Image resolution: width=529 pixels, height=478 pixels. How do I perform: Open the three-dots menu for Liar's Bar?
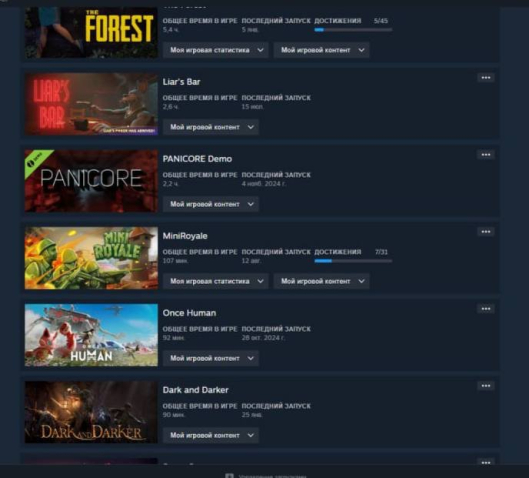pyautogui.click(x=486, y=78)
